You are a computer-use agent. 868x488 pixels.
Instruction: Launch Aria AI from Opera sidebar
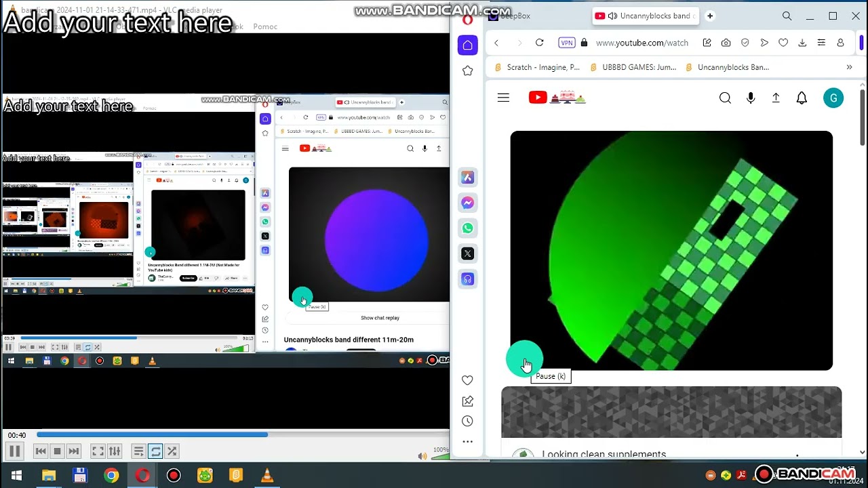coord(467,178)
